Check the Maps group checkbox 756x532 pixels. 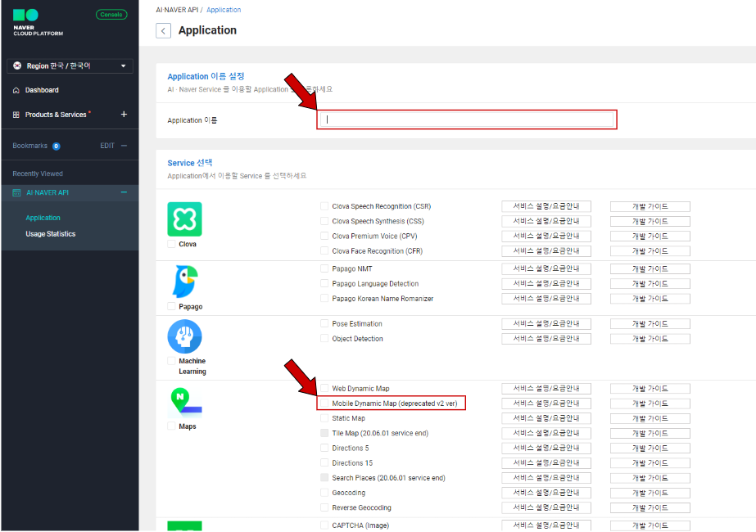(171, 426)
